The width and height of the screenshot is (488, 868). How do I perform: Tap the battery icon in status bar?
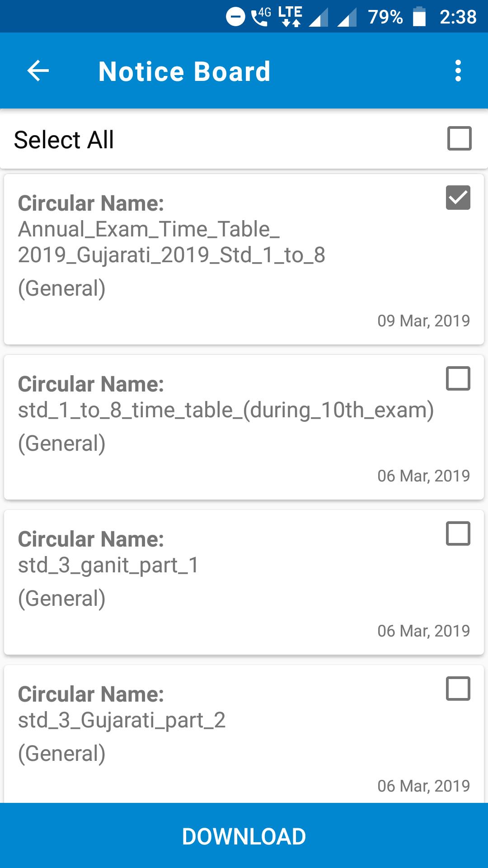click(x=419, y=17)
